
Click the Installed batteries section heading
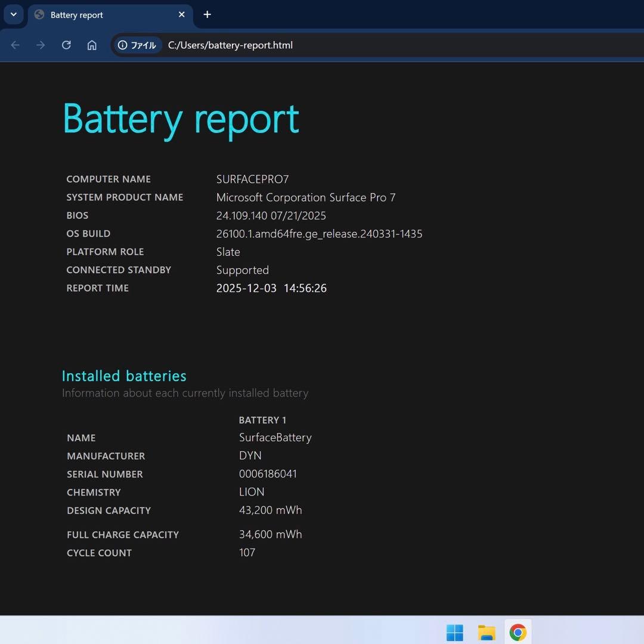point(124,376)
